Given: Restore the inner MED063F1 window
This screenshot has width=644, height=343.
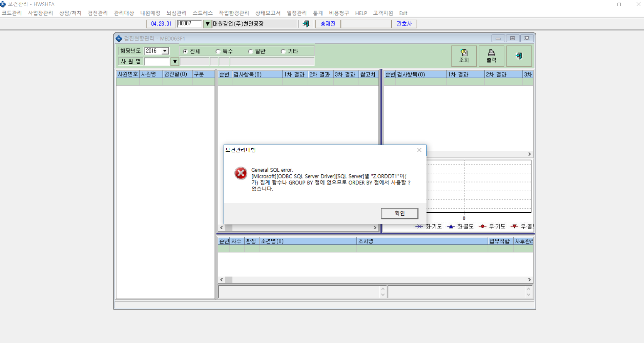Looking at the screenshot, I should [x=512, y=38].
